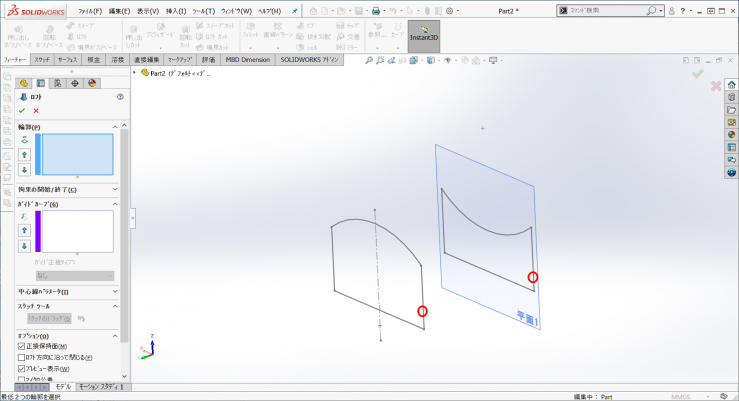Toggle the 正接保持面(M) checkbox
Viewport: 739px width, 401px height.
tap(22, 346)
